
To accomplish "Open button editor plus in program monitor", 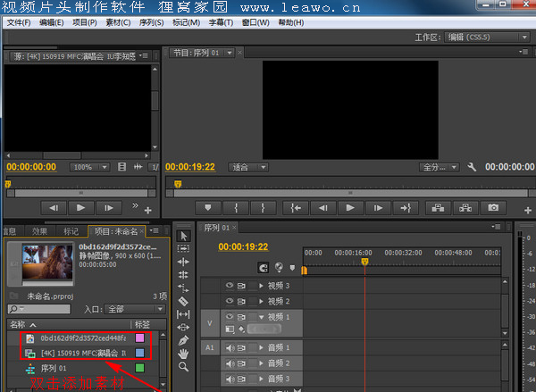I will [528, 210].
